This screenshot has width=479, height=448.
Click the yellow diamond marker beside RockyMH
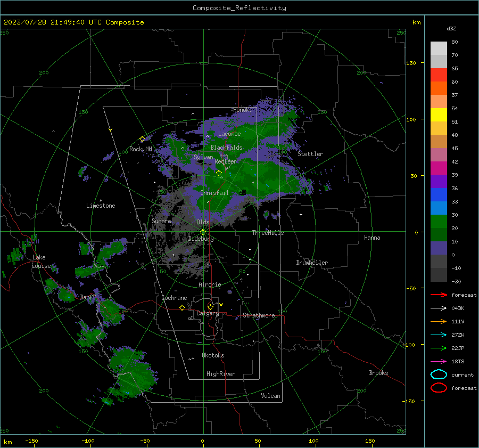(x=142, y=139)
